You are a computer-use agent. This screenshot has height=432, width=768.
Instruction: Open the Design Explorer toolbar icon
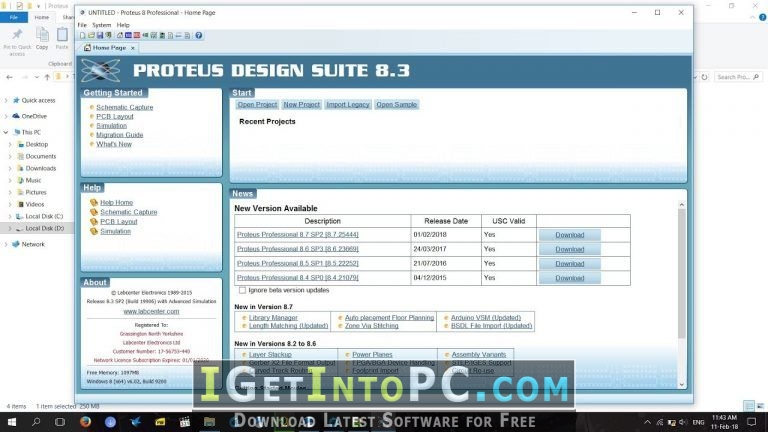pyautogui.click(x=162, y=35)
